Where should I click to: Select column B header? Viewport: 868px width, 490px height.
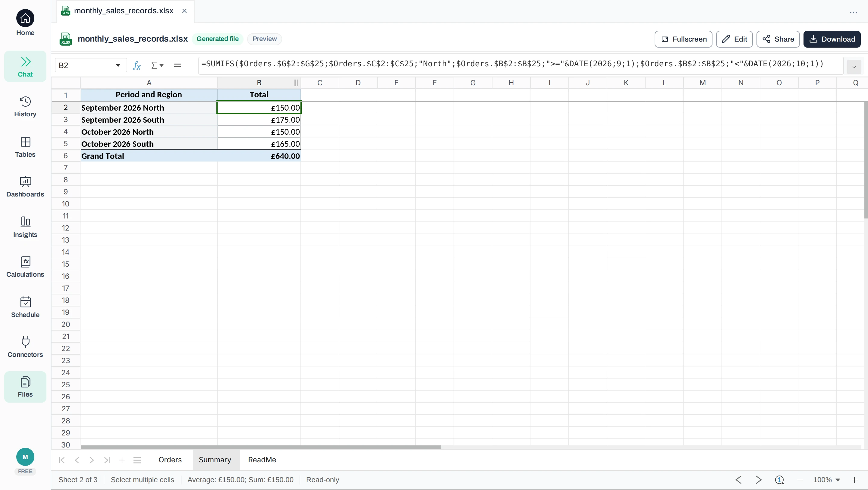point(259,83)
